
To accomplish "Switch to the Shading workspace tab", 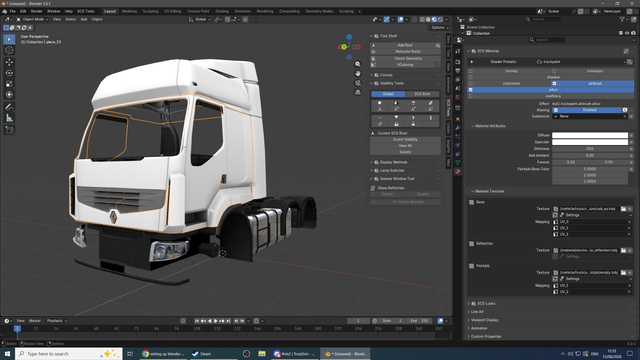I will coord(222,11).
